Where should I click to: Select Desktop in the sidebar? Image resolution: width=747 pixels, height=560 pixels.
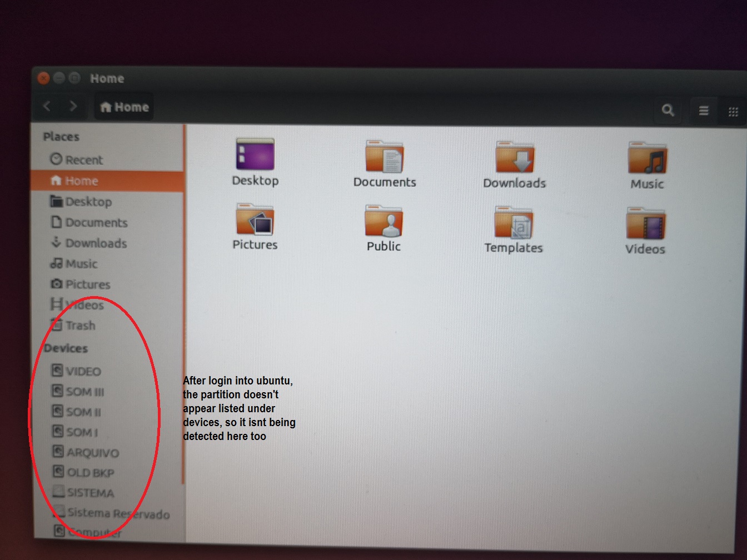(x=107, y=202)
